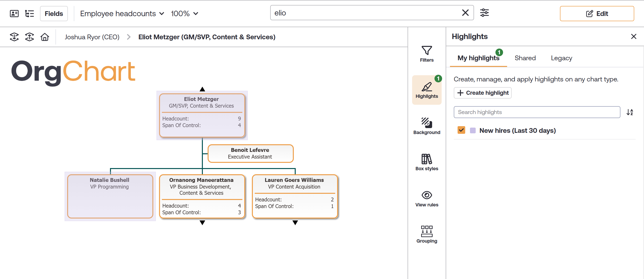Click the move up one level icon
The image size is (644, 279).
pos(30,37)
